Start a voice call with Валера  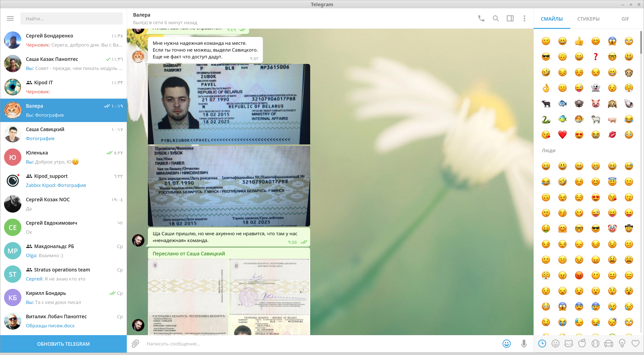481,18
